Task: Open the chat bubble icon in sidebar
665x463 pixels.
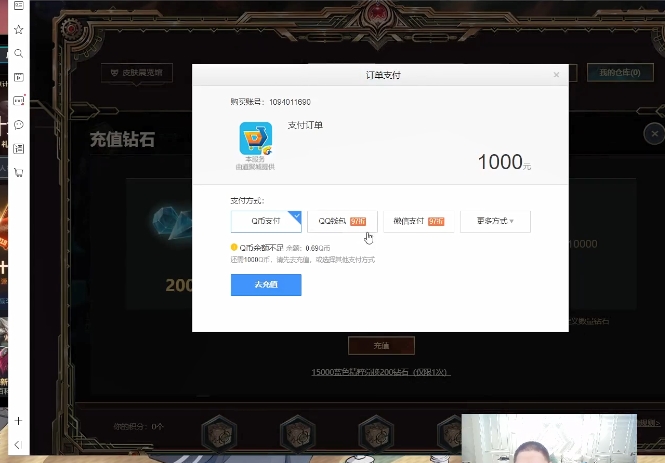Action: pos(18,125)
